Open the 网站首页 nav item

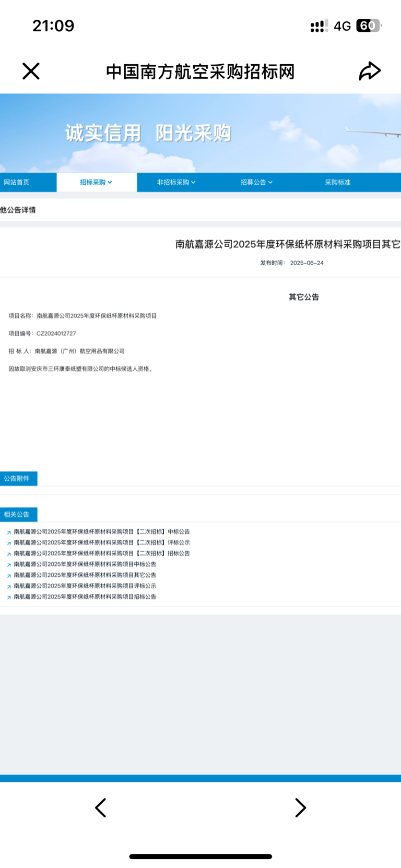click(x=17, y=182)
